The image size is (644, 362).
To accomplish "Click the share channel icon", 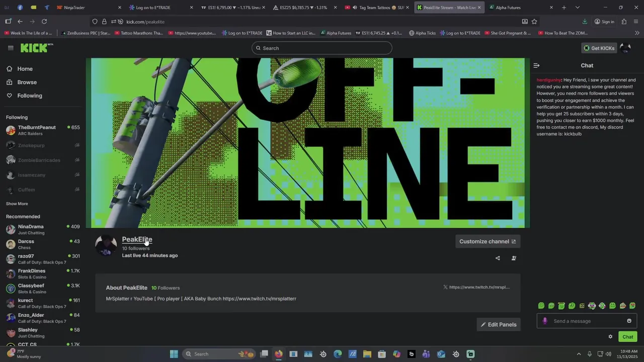I will tap(498, 258).
